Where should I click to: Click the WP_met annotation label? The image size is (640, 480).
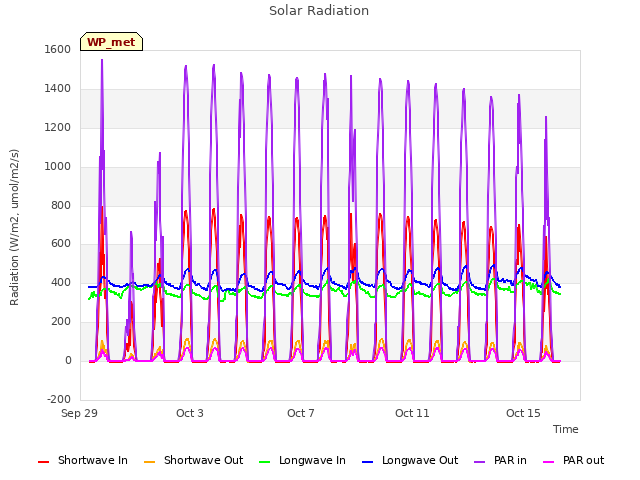pos(111,42)
